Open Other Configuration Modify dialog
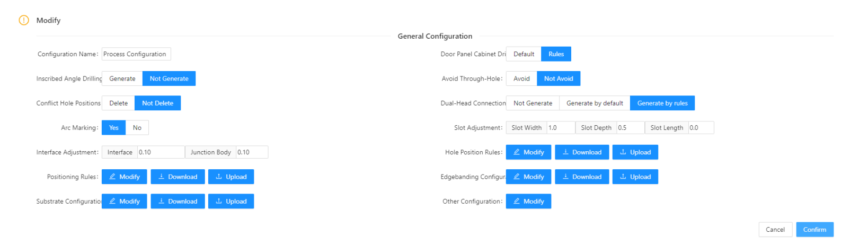The width and height of the screenshot is (868, 244). 528,201
